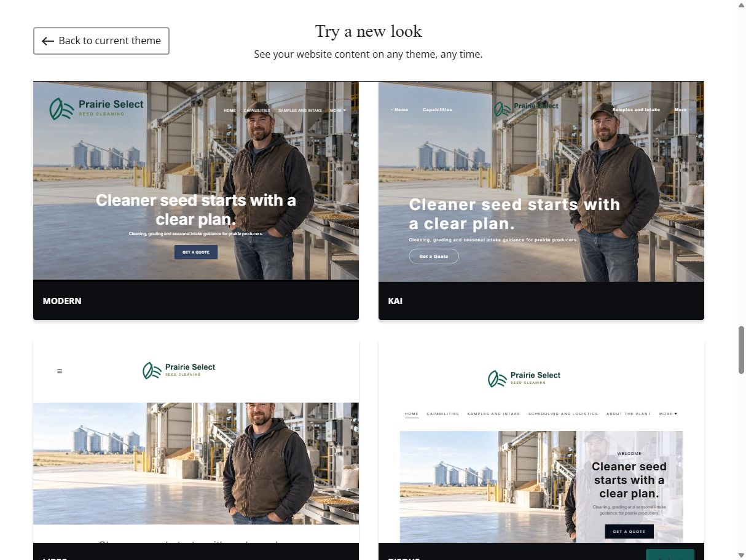The width and height of the screenshot is (746, 560).
Task: Click Capabilities in Kai preview navigation
Action: click(438, 110)
